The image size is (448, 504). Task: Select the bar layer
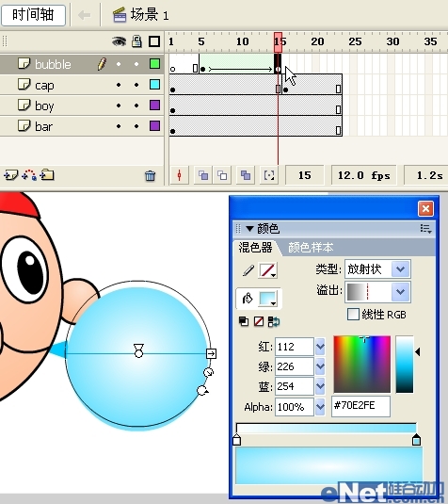[82, 126]
